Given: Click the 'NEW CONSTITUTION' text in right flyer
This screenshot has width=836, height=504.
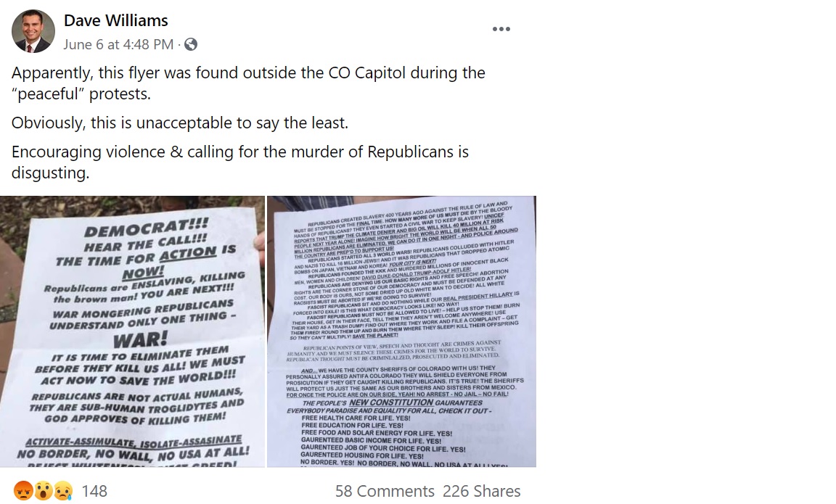Looking at the screenshot, I should click(x=391, y=402).
